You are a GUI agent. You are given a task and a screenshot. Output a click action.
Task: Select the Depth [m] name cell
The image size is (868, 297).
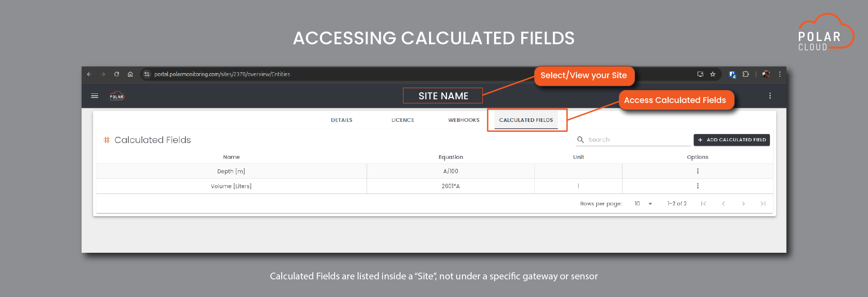coord(231,171)
